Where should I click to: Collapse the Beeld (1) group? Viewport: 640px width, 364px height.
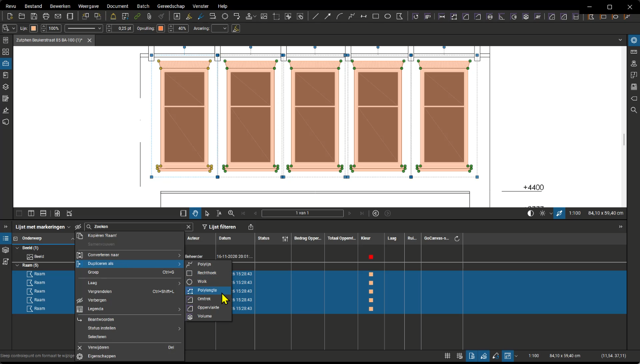point(18,248)
